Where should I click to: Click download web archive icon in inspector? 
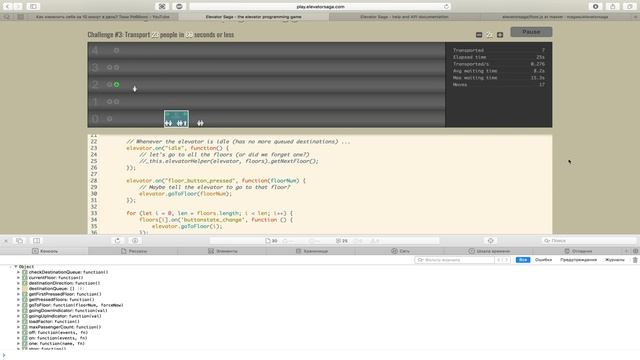135,241
